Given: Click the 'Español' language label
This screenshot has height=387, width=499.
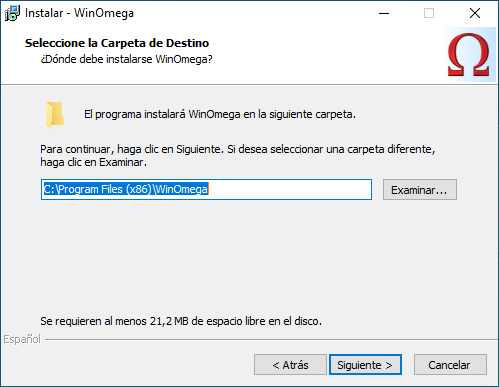Looking at the screenshot, I should click(22, 339).
